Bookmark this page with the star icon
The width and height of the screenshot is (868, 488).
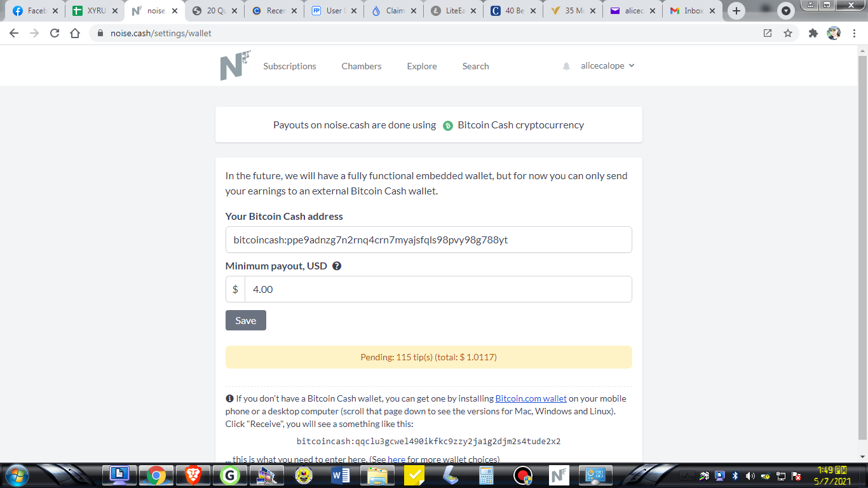[x=788, y=33]
